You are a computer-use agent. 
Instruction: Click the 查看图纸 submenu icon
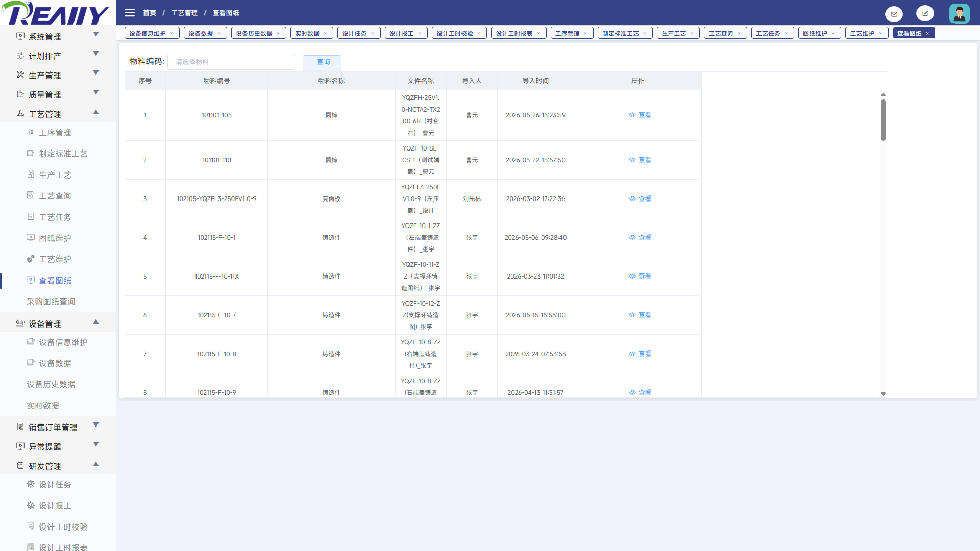coord(31,280)
